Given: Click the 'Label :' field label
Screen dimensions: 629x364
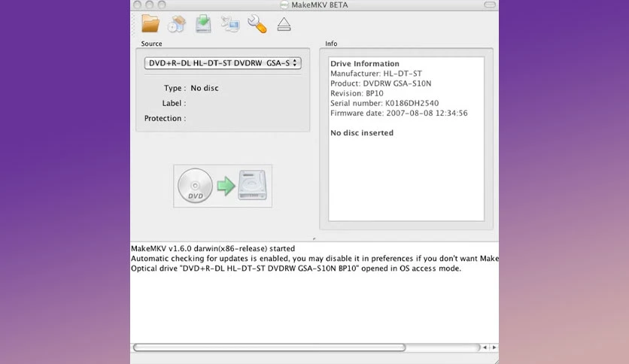Looking at the screenshot, I should [x=174, y=104].
